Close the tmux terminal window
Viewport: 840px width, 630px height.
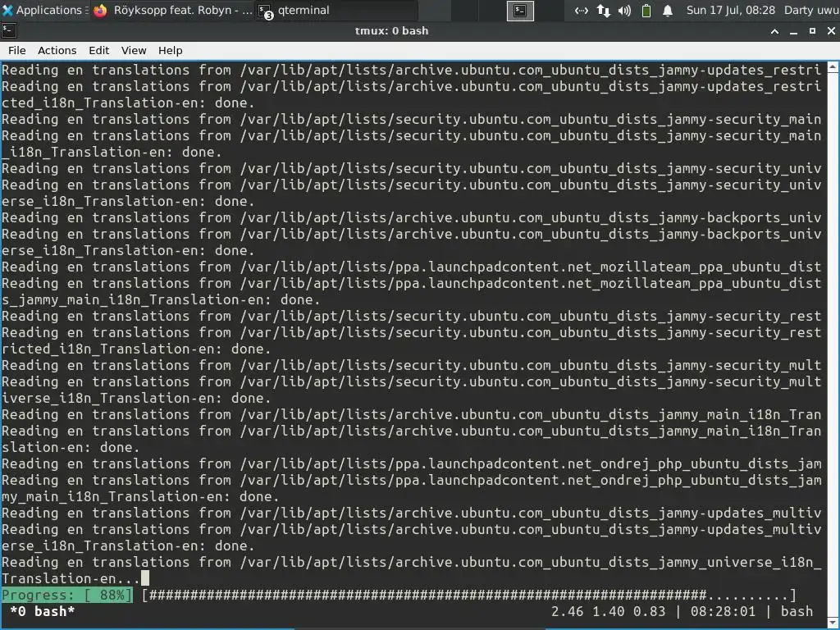831,31
